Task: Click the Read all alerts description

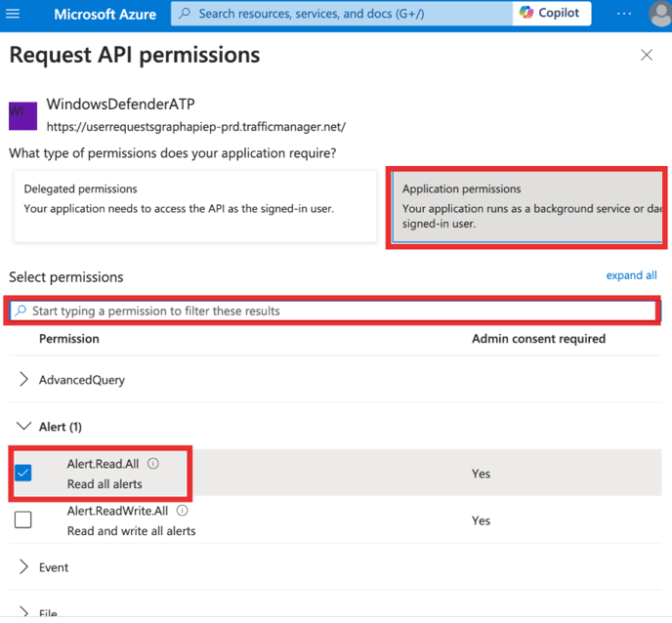Action: click(105, 484)
